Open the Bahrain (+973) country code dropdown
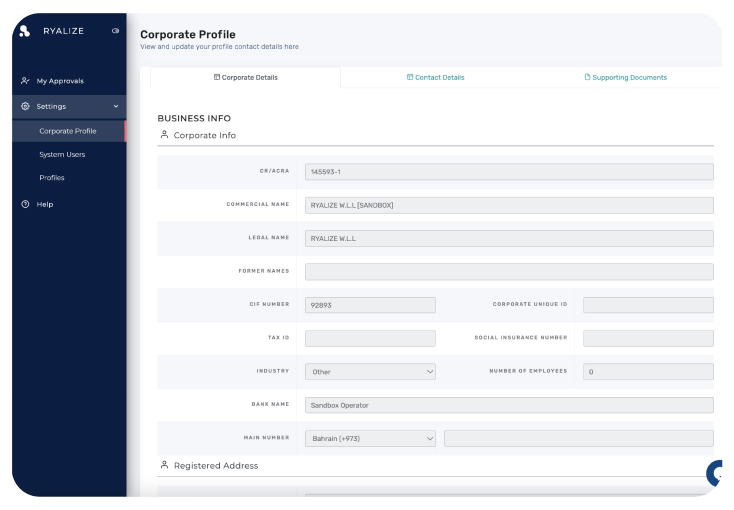The image size is (734, 510). coord(370,439)
